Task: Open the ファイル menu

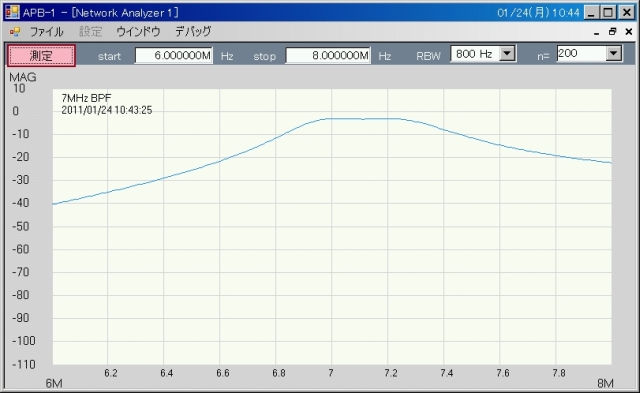Action: click(47, 32)
